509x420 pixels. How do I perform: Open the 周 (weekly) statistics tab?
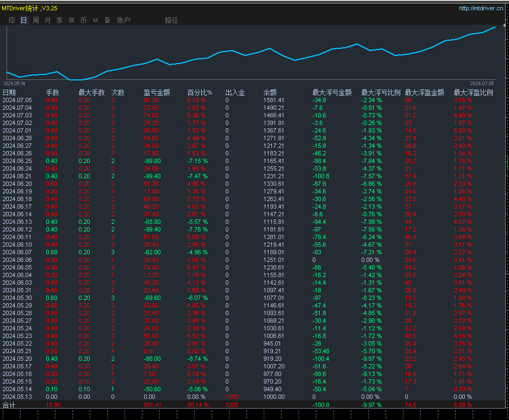pos(36,20)
